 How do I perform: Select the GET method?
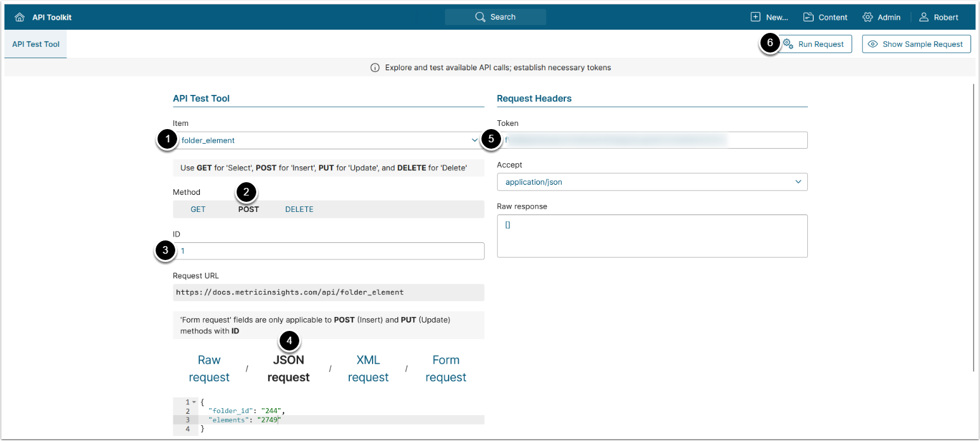tap(198, 209)
